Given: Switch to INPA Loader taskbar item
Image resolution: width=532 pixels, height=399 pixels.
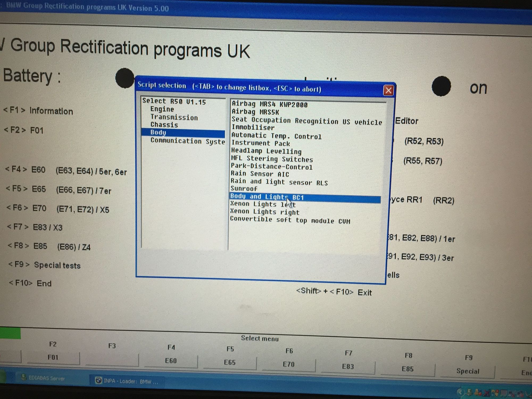Looking at the screenshot, I should [127, 381].
